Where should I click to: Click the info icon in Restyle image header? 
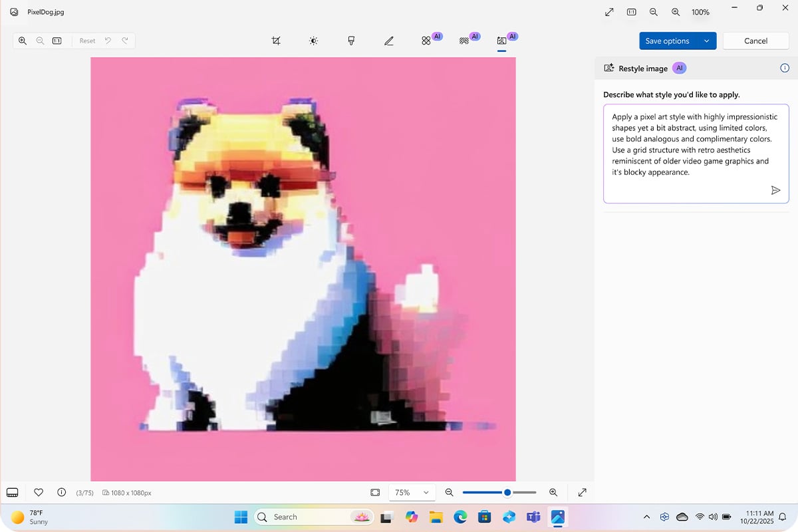[x=784, y=68]
